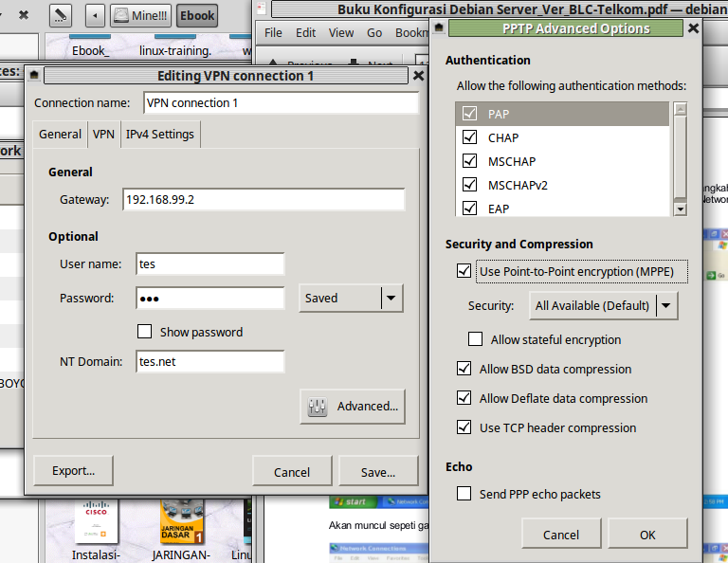Viewport: 728px width, 563px height.
Task: Switch to the VPN tab
Action: pyautogui.click(x=103, y=135)
